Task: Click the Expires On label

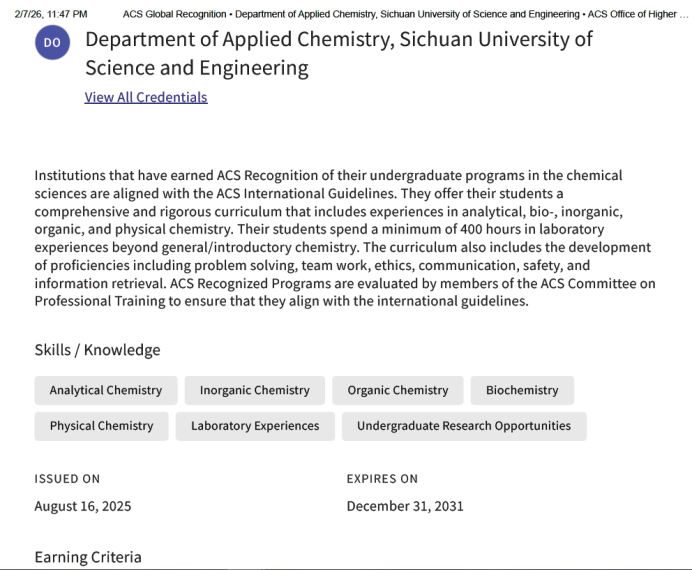Action: click(382, 479)
